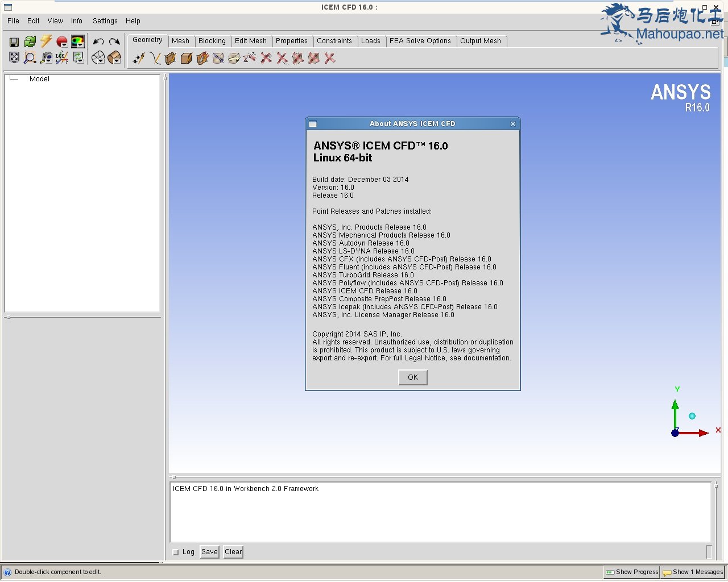Switch to the Geometry tab

point(147,40)
